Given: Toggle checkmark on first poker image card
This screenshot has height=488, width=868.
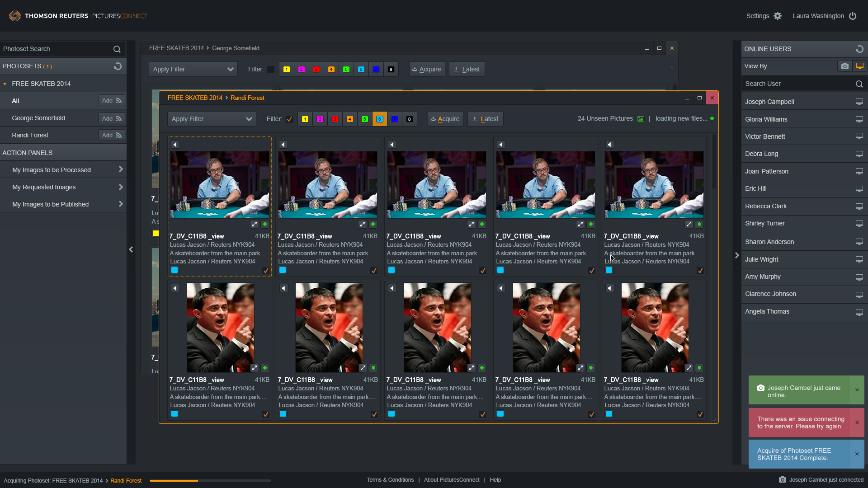Looking at the screenshot, I should (x=266, y=271).
